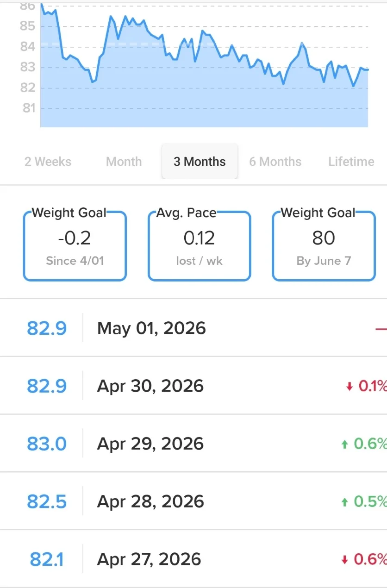Tap the -0.2 Since 4/01 card
Viewport: 387px width, 588px height.
(75, 245)
